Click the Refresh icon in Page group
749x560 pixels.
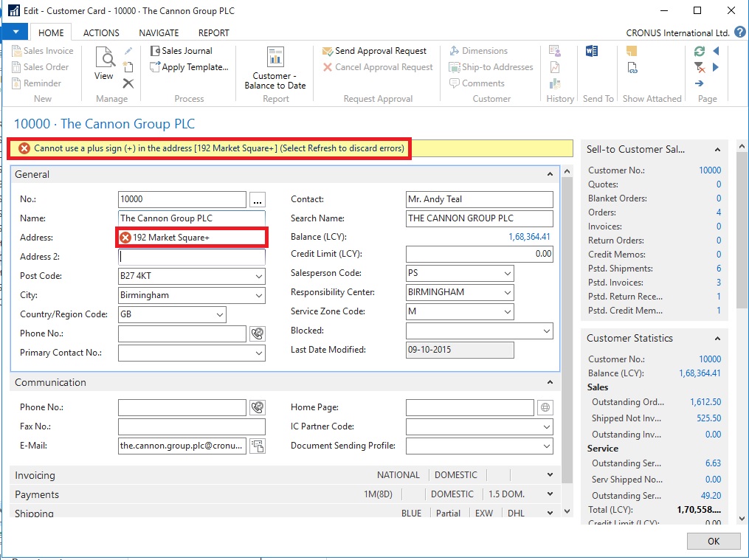[700, 51]
